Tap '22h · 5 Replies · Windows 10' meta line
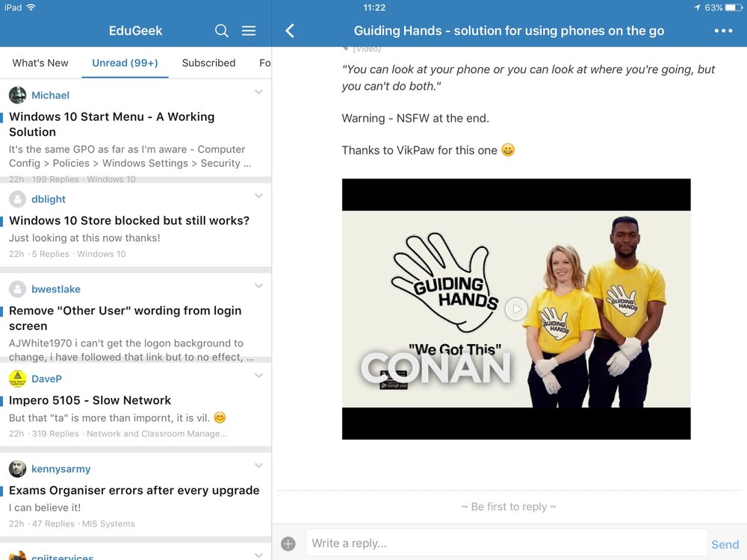Screen dimensions: 747x560 (68, 254)
